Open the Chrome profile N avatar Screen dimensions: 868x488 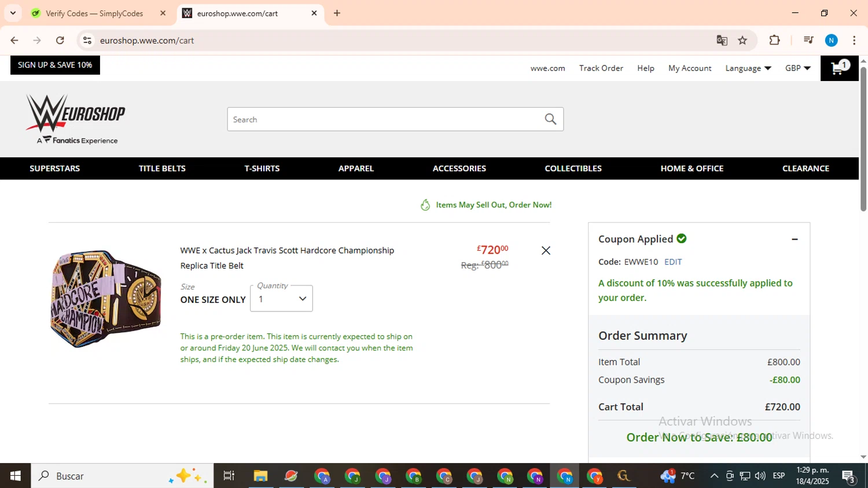(x=832, y=40)
